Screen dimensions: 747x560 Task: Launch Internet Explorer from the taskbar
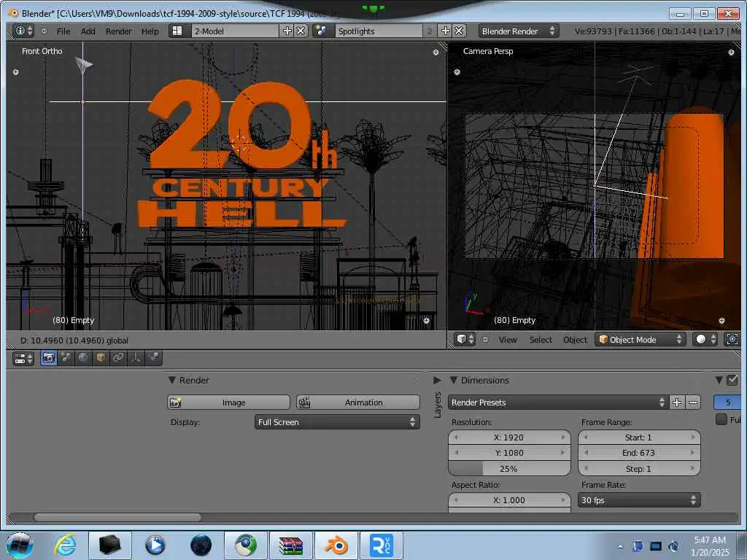pos(65,545)
